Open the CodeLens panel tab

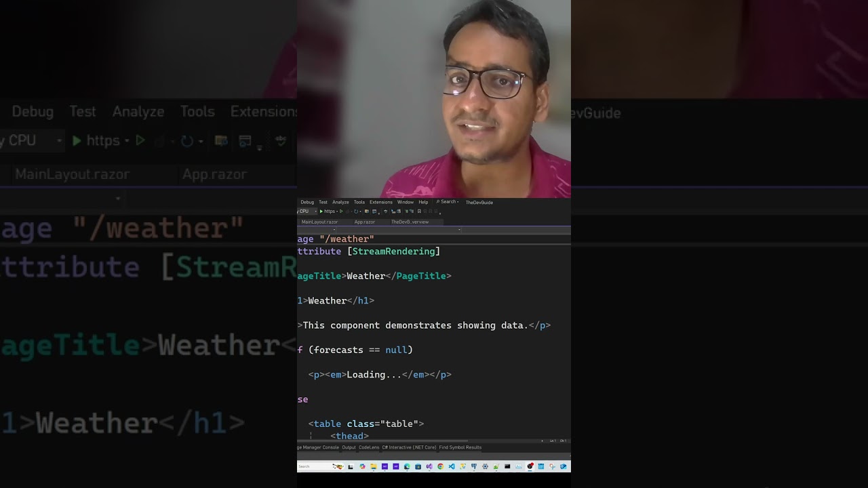pyautogui.click(x=369, y=447)
